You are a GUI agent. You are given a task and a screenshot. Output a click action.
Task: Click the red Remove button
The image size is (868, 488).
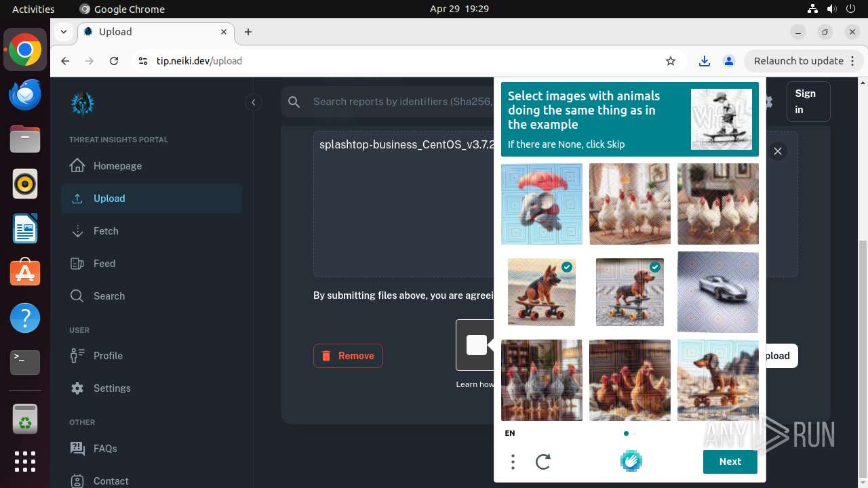[x=348, y=356]
